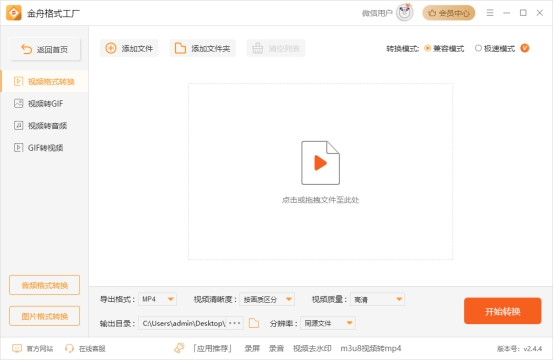Viewport: 554px width, 360px height.
Task: Click the 视频转音频 music note icon
Action: click(x=18, y=125)
